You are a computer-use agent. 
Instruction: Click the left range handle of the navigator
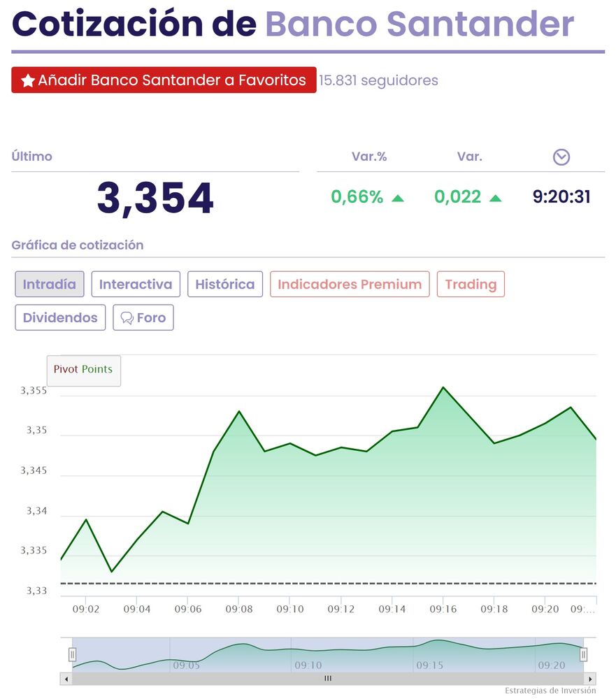tap(72, 654)
